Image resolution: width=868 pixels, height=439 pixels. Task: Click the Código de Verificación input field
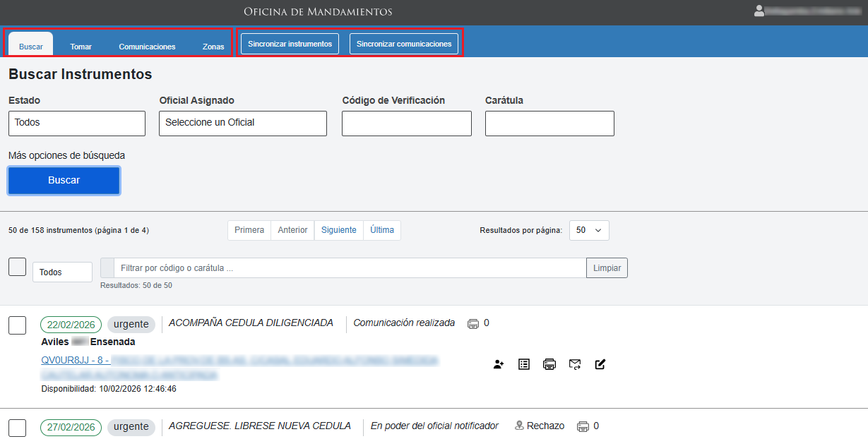point(406,124)
